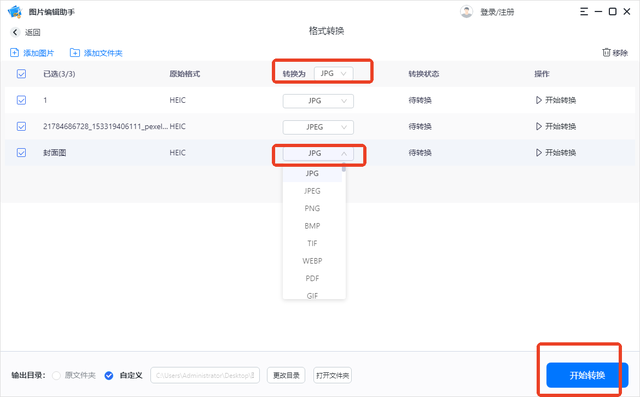Choose PNG from the open format list
The width and height of the screenshot is (640, 397).
[312, 208]
